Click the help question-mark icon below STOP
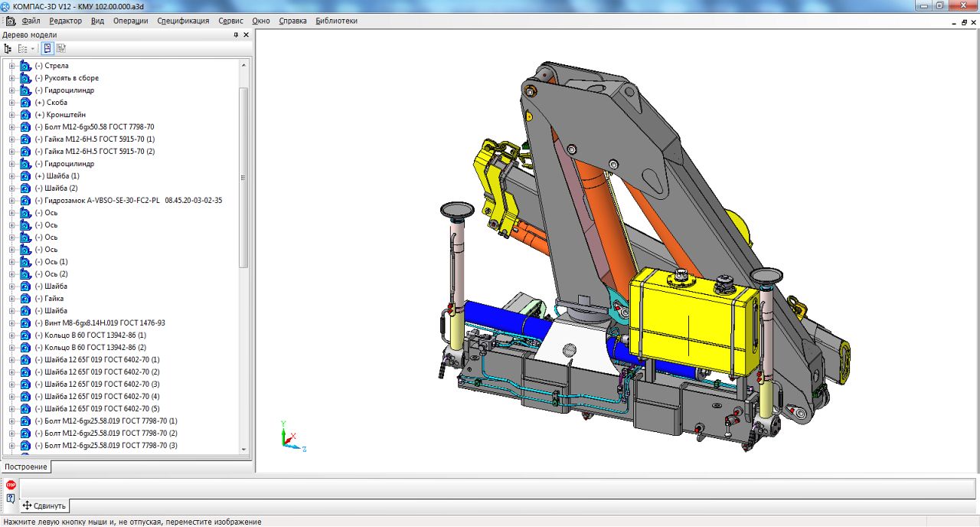The height and width of the screenshot is (527, 980). (x=11, y=499)
